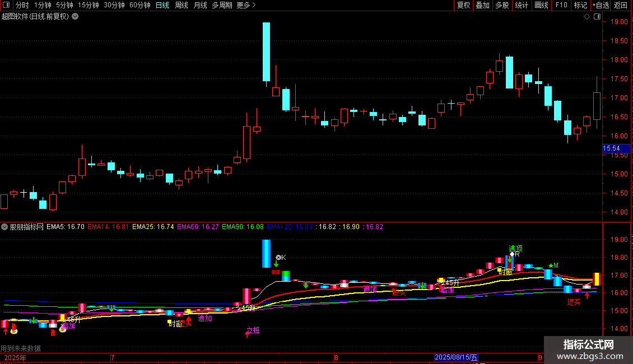The image size is (633, 364).
Task: Switch to the 月线 monthly chart
Action: (x=200, y=5)
